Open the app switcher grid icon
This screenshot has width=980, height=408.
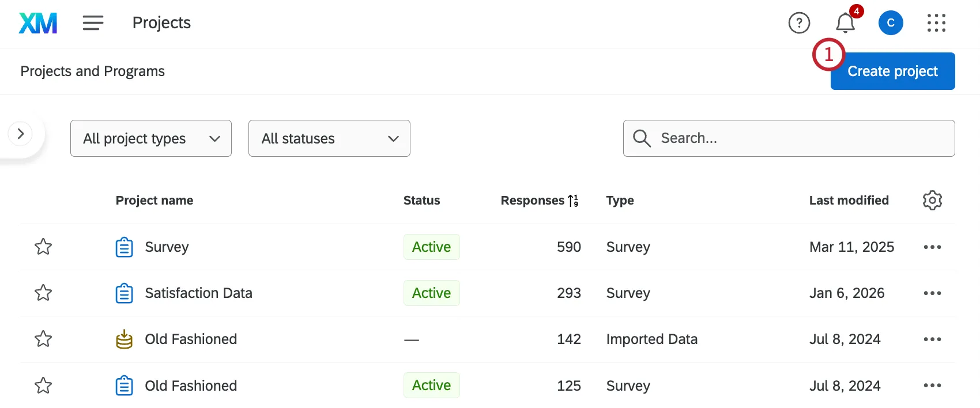pyautogui.click(x=936, y=23)
